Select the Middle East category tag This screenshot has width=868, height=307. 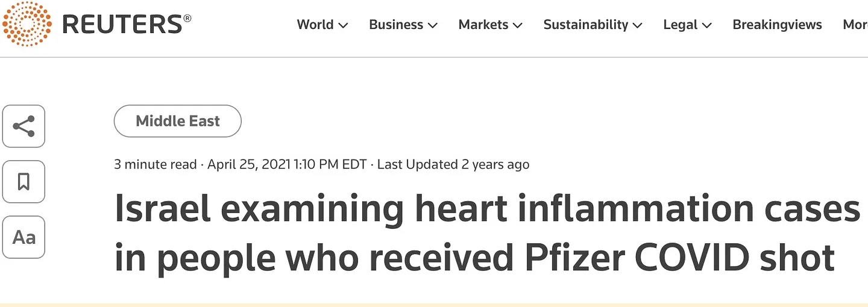tap(178, 121)
